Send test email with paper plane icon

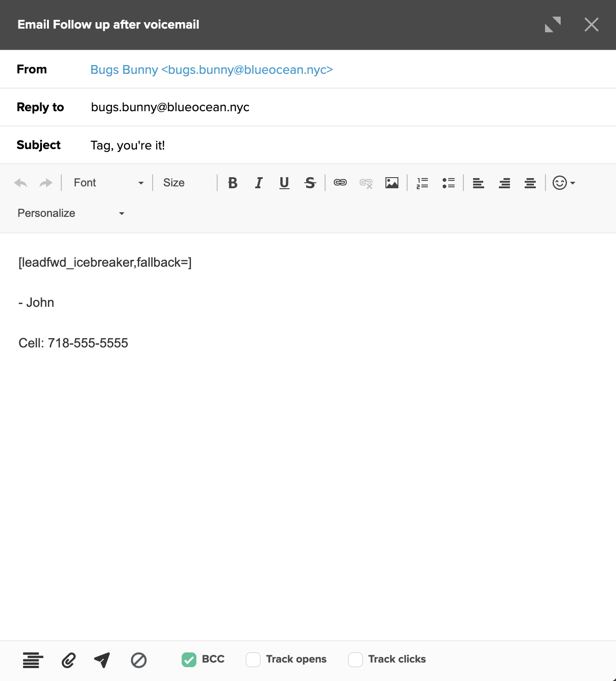pos(102,660)
